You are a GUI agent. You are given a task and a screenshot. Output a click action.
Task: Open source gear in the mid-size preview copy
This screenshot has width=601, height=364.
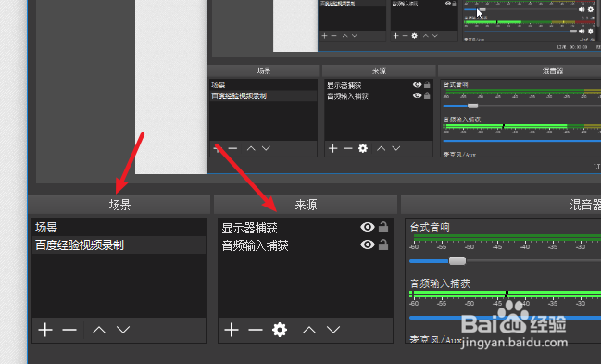click(363, 148)
